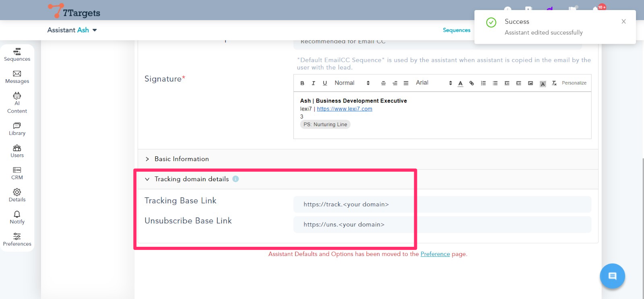Insert an image in the signature
The width and height of the screenshot is (644, 299).
(x=530, y=83)
